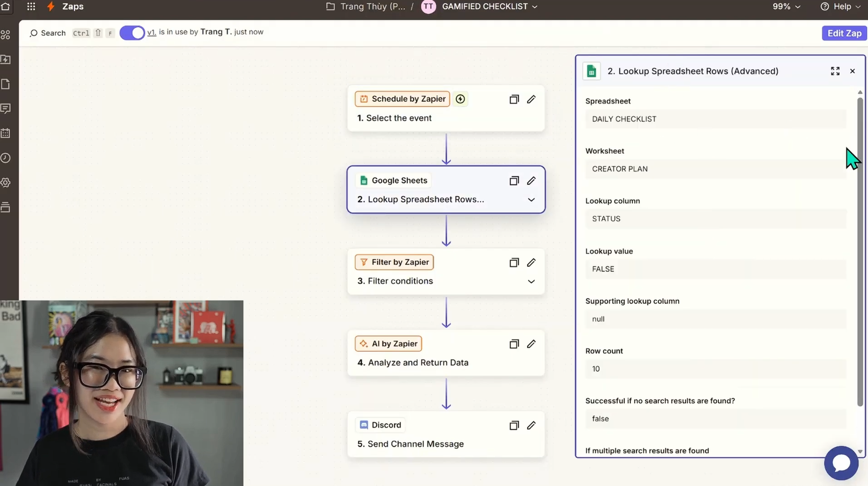868x486 pixels.
Task: Click the Worksheet field CREATOR PLAN
Action: tap(715, 169)
